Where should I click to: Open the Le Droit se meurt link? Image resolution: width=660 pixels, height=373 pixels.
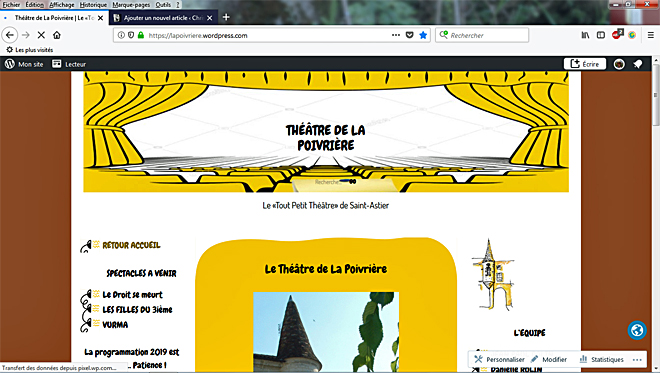point(133,295)
